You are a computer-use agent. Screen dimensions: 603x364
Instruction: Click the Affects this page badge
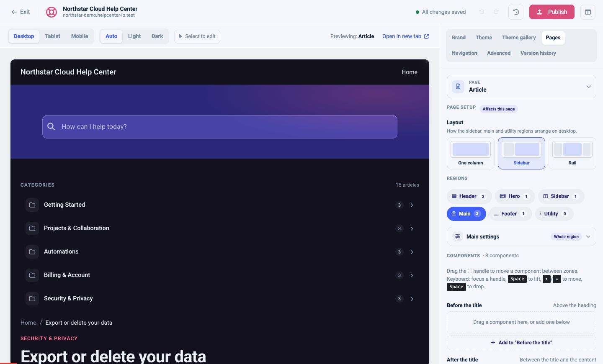(x=499, y=109)
